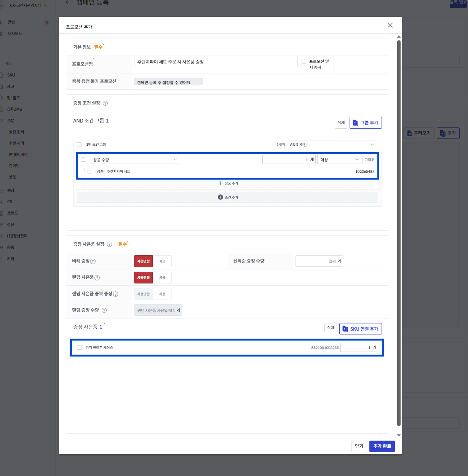The height and width of the screenshot is (476, 468).
Task: Click help icon next to 랜덤 증정 수량
Action: click(x=104, y=310)
